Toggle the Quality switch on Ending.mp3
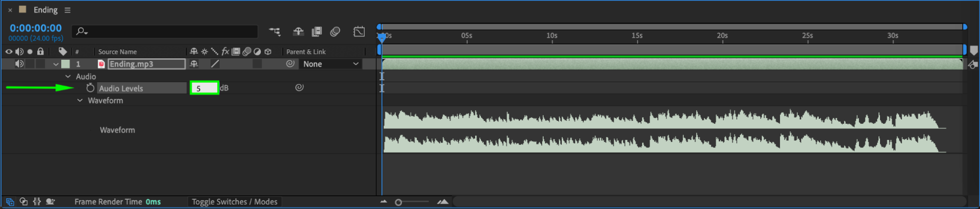Screen dimensions: 980x209 [x=215, y=64]
